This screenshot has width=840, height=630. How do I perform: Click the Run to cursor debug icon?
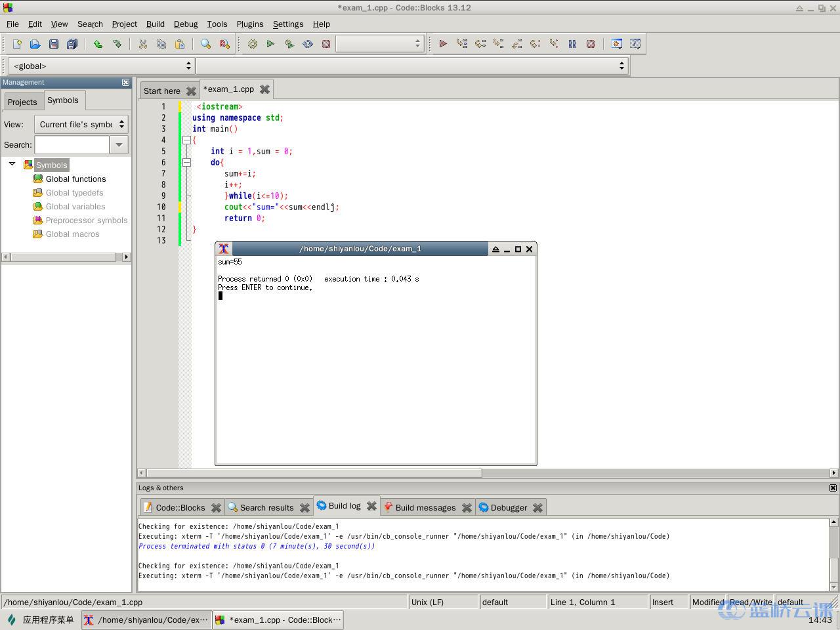462,44
